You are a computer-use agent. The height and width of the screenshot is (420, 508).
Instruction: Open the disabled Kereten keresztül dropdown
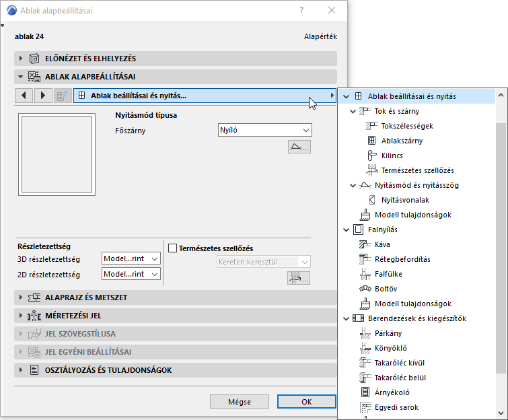[263, 262]
